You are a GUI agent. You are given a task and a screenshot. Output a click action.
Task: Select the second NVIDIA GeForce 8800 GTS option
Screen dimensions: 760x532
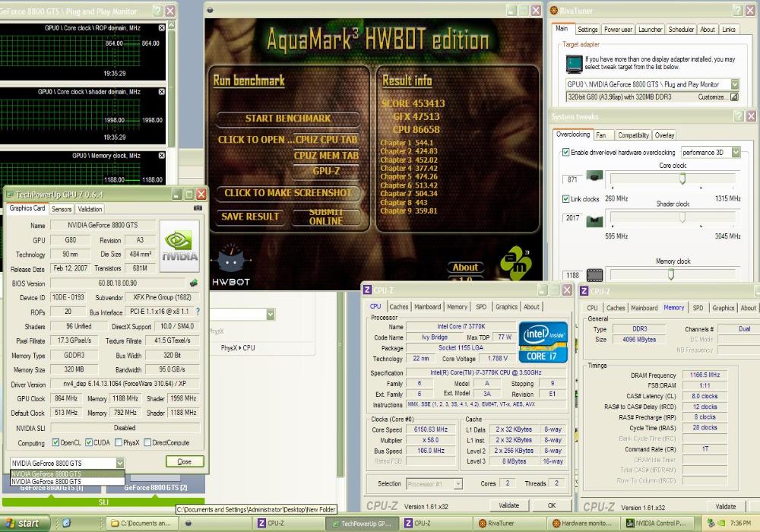click(x=68, y=482)
